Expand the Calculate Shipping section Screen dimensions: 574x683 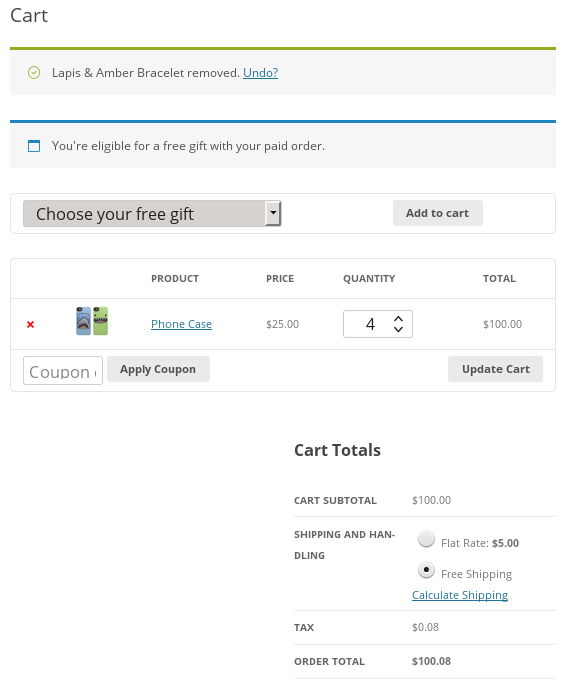[460, 595]
